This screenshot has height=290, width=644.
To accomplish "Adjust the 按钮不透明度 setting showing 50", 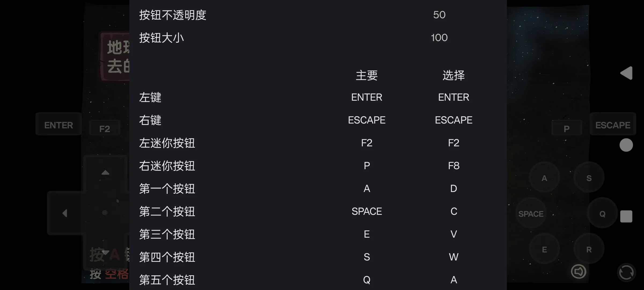I will [x=439, y=15].
